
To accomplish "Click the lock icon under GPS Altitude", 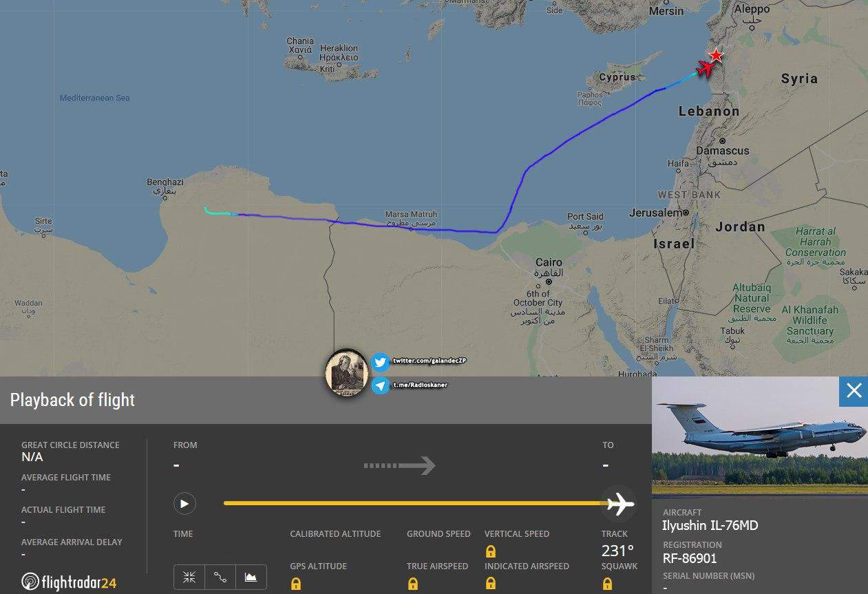I will pos(296,584).
